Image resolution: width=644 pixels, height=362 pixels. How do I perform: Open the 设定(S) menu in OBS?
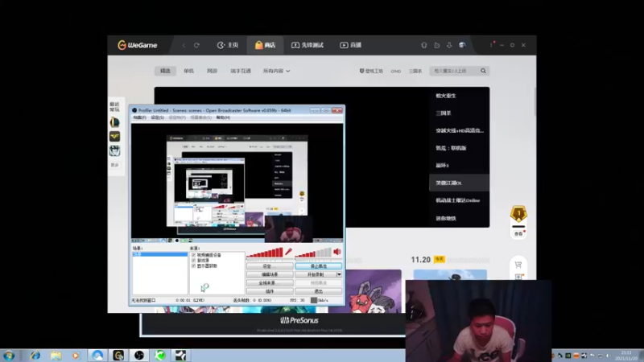click(157, 117)
